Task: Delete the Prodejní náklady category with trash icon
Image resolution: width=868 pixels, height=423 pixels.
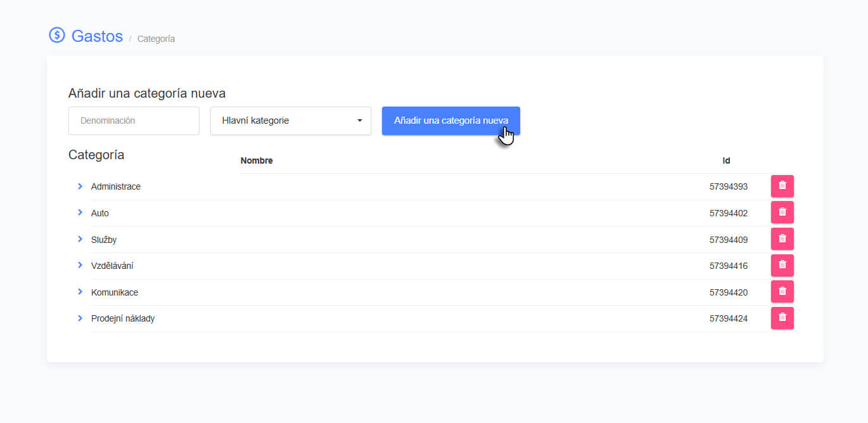Action: coord(782,318)
